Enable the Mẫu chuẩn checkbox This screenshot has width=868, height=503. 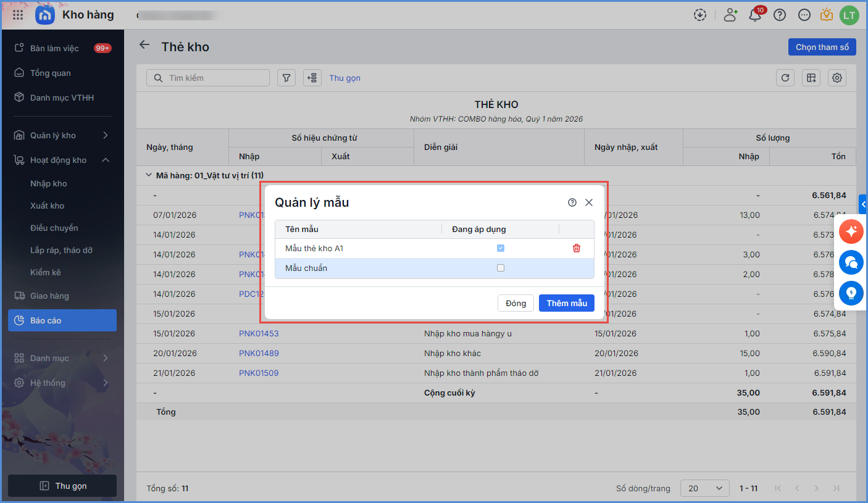tap(501, 268)
